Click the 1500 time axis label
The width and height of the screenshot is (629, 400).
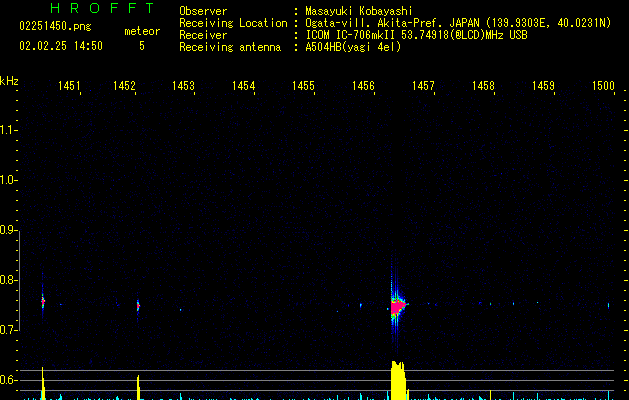pyautogui.click(x=603, y=86)
